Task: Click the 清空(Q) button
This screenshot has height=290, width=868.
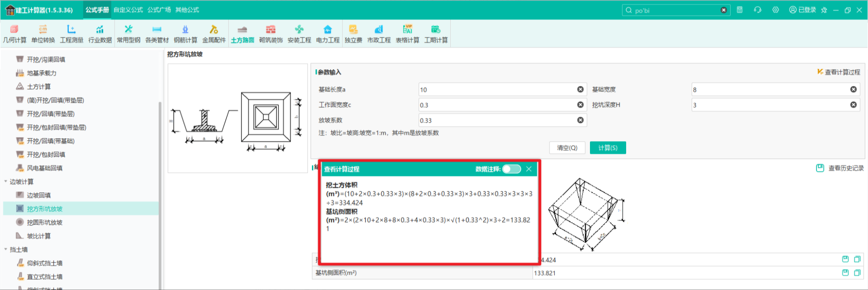Action: coord(567,148)
